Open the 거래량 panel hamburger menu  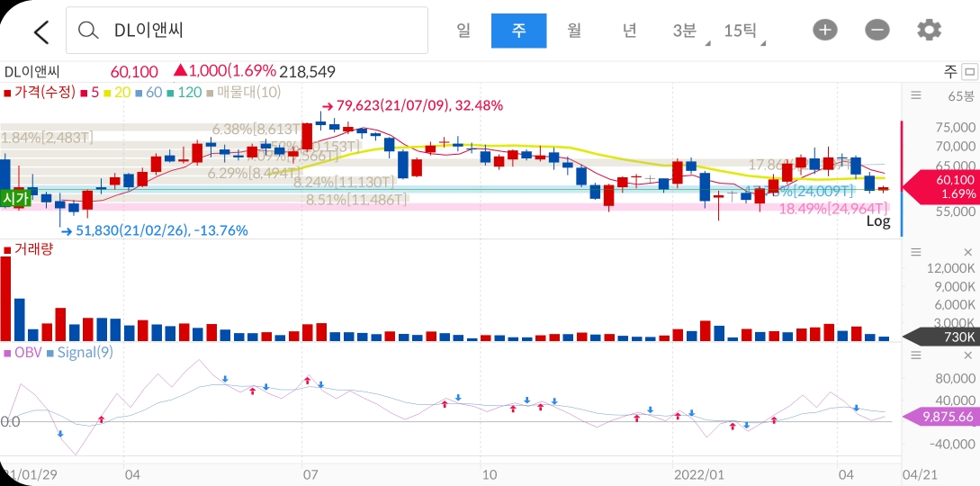916,252
